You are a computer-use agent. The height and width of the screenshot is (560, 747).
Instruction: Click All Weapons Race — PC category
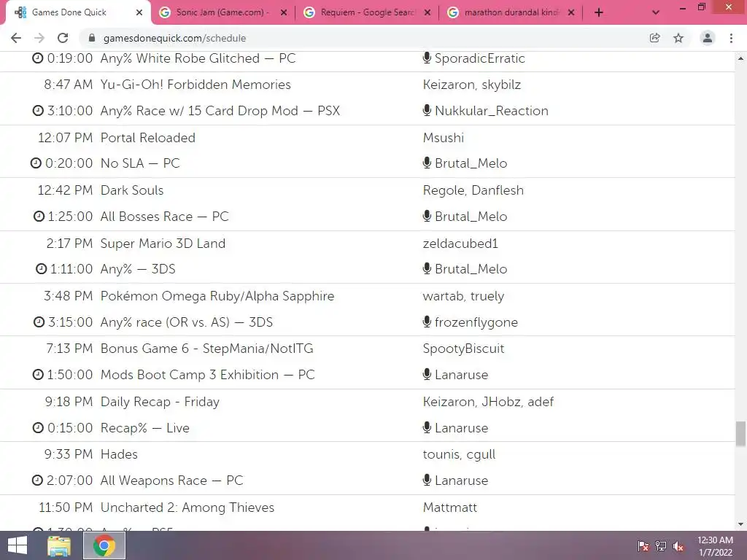(171, 480)
